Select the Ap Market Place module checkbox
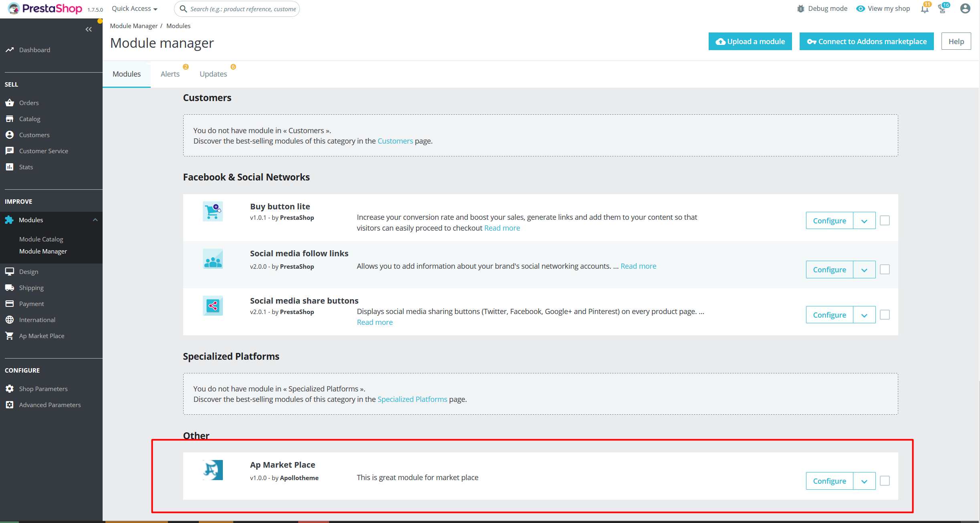 [885, 481]
